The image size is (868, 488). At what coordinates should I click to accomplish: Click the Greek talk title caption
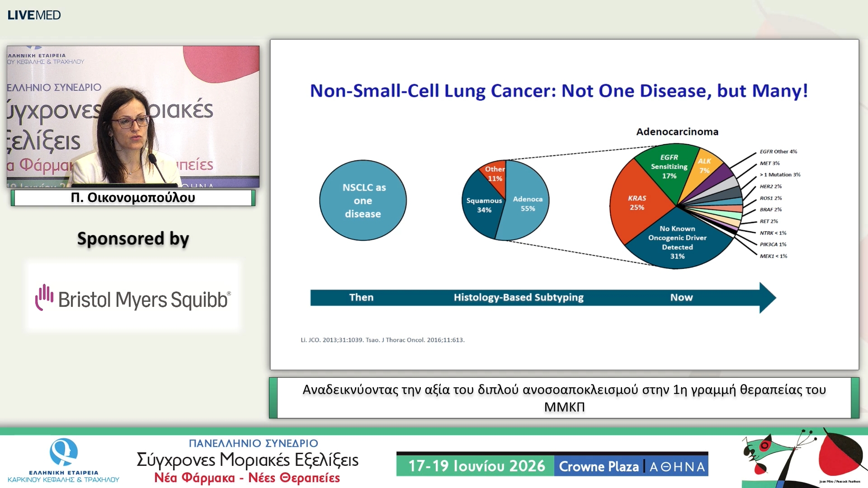click(x=564, y=398)
